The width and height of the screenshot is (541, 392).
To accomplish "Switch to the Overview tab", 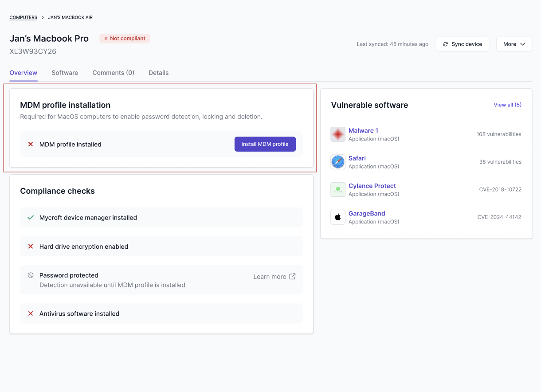I will click(x=24, y=73).
